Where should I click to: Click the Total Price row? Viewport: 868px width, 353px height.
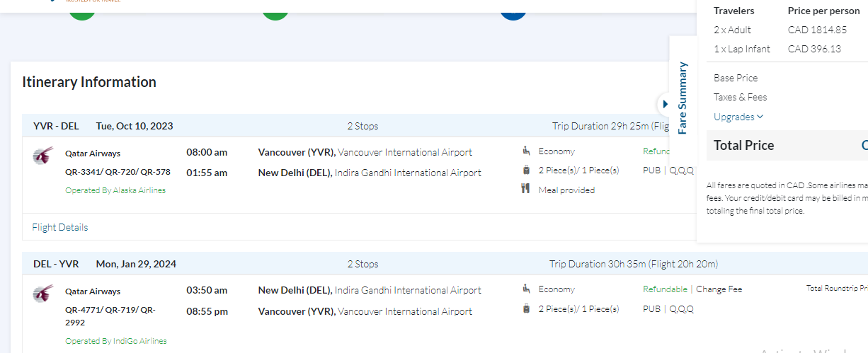(x=779, y=145)
